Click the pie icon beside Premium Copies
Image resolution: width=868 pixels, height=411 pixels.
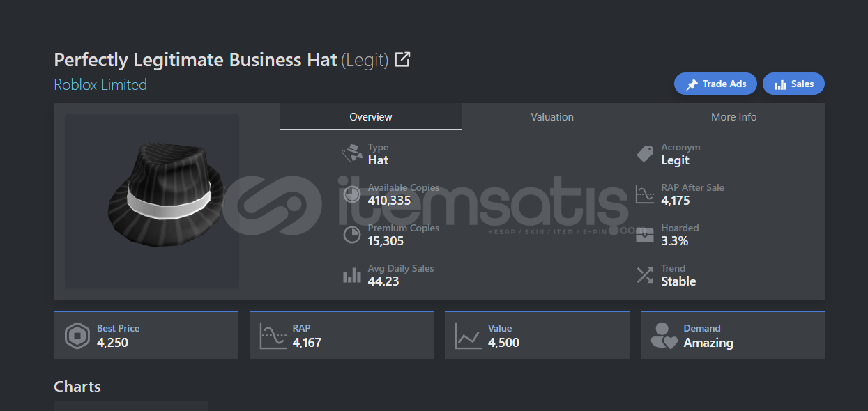click(352, 234)
